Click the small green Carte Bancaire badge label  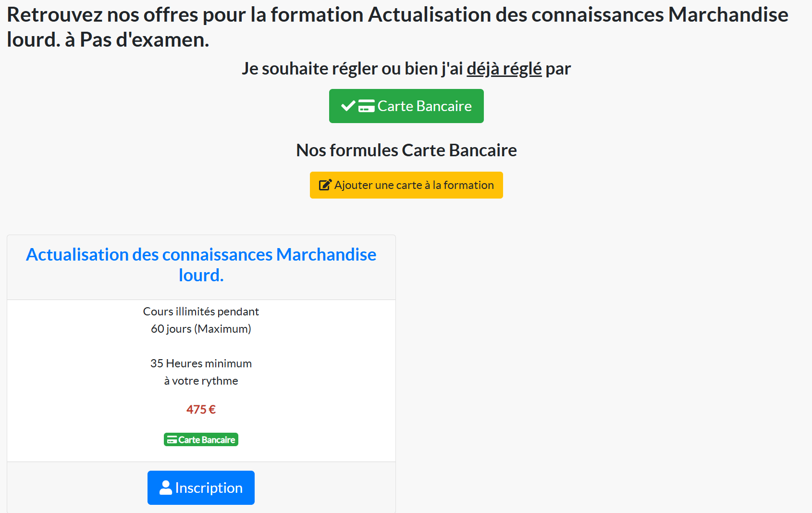point(207,440)
